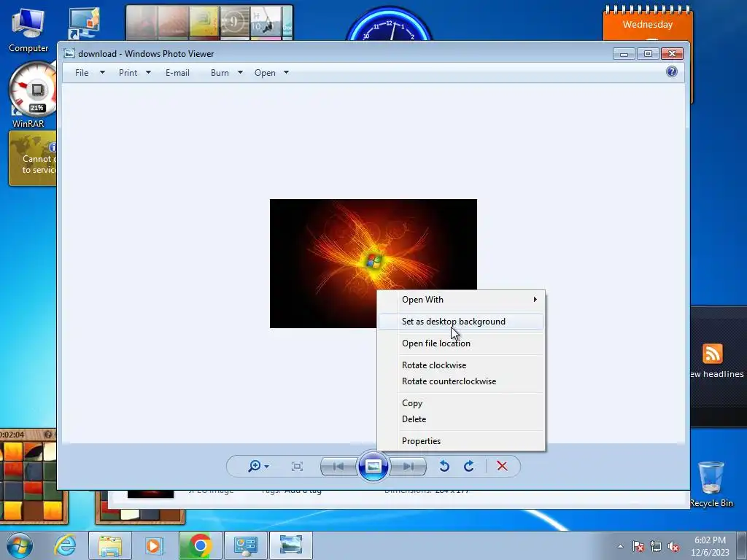Image resolution: width=747 pixels, height=560 pixels.
Task: Expand the Open With submenu
Action: (x=461, y=300)
